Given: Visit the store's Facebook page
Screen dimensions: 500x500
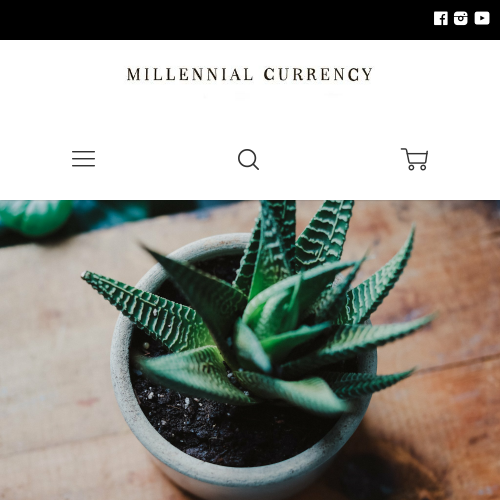Looking at the screenshot, I should (441, 18).
